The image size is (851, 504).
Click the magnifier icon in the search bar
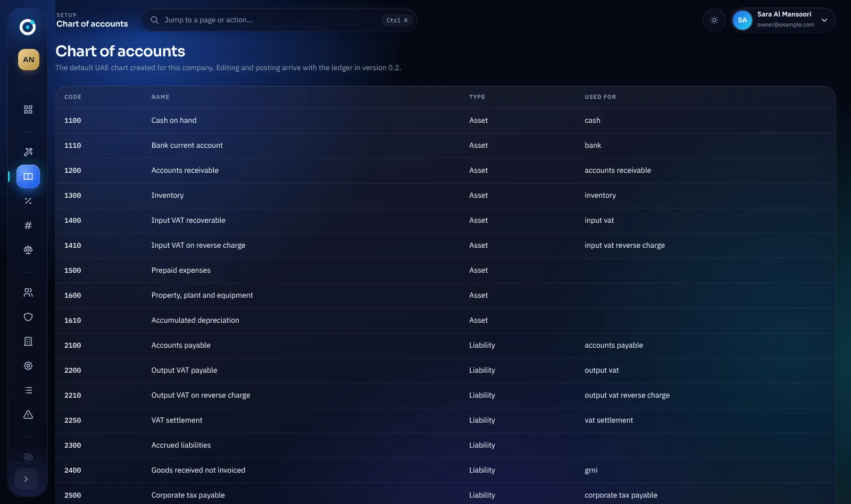click(x=155, y=20)
